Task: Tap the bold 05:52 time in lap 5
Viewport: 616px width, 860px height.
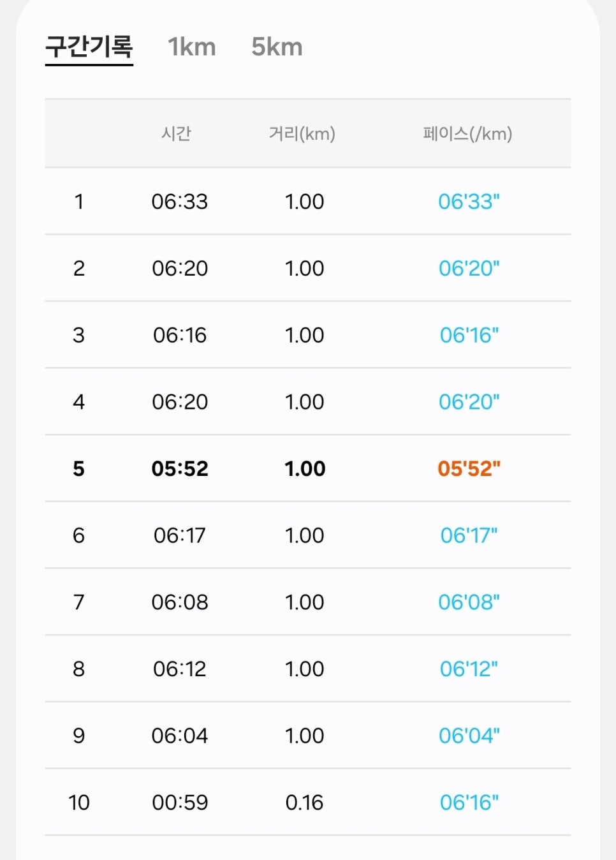Action: pos(180,469)
